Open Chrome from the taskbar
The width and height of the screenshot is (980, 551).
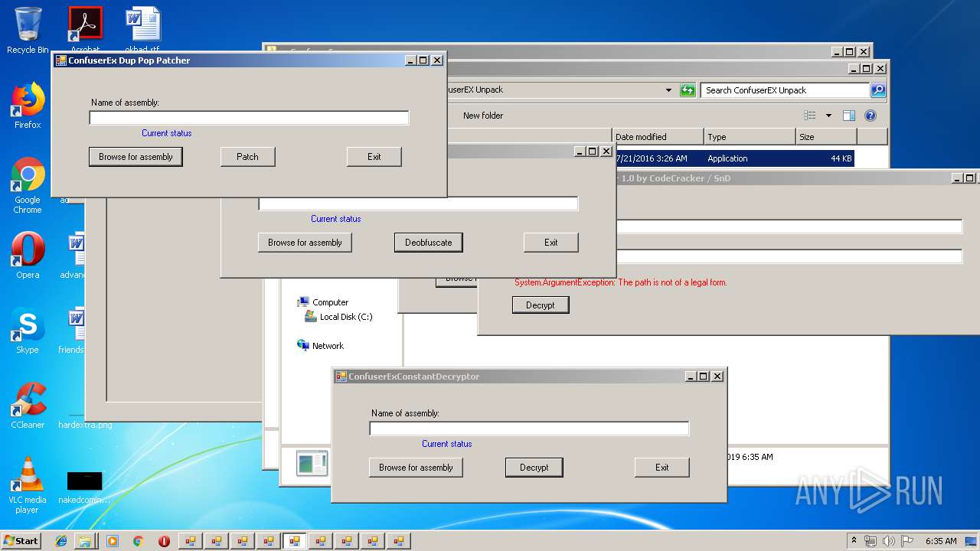click(x=138, y=541)
